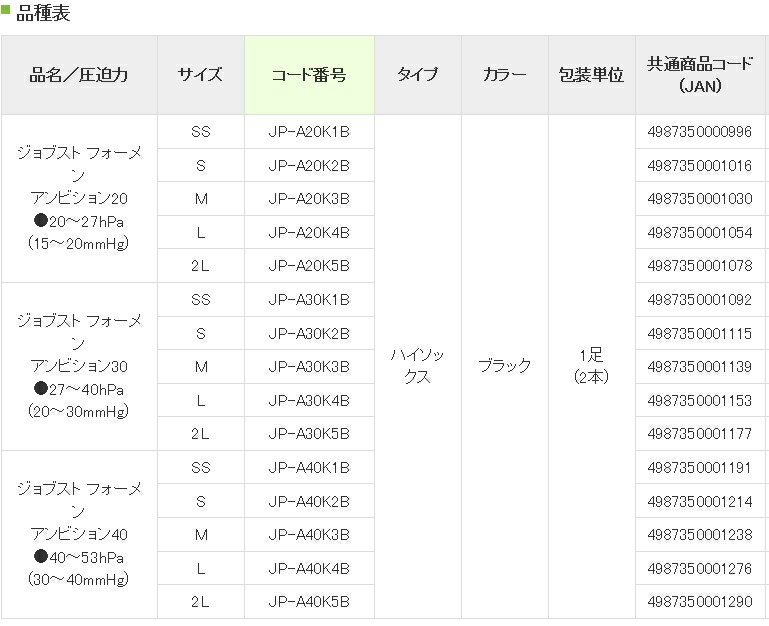Select the アンビション30 product name cell
769x626 pixels.
click(x=79, y=366)
